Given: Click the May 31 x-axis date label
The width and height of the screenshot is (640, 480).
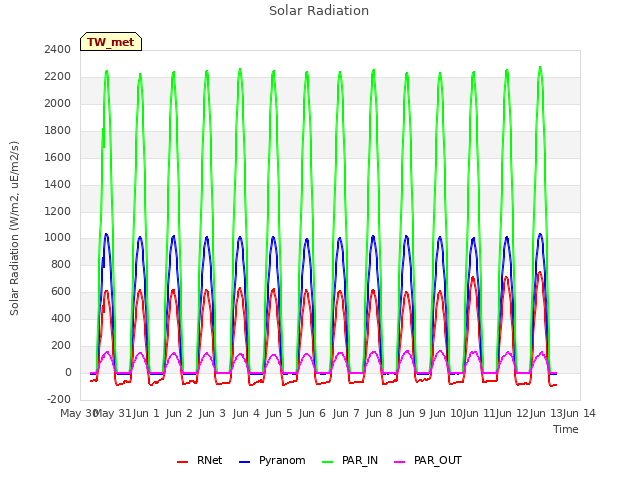Looking at the screenshot, I should pos(113,413).
